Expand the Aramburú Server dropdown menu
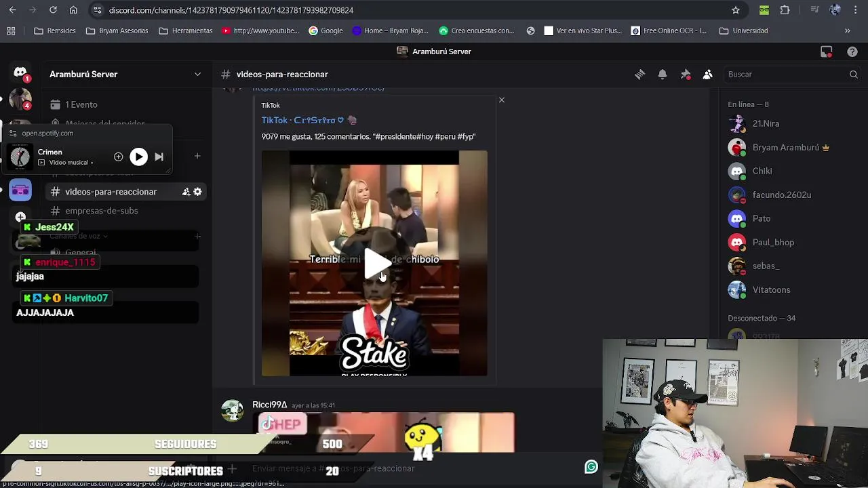This screenshot has width=868, height=488. [197, 75]
